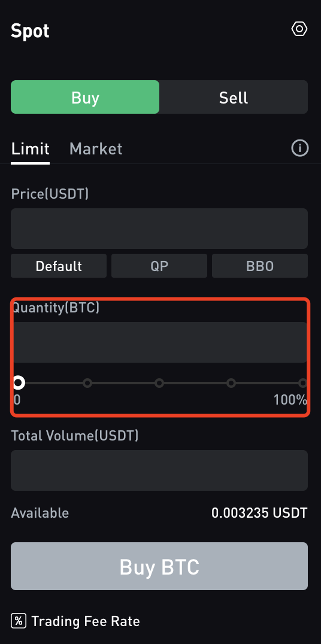This screenshot has height=644, width=321.
Task: Click the Price(USDT) input field
Action: [159, 229]
